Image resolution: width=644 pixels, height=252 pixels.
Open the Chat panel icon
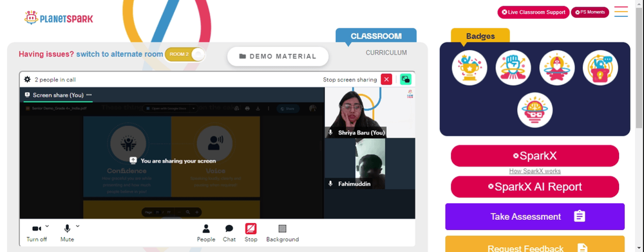(x=229, y=229)
